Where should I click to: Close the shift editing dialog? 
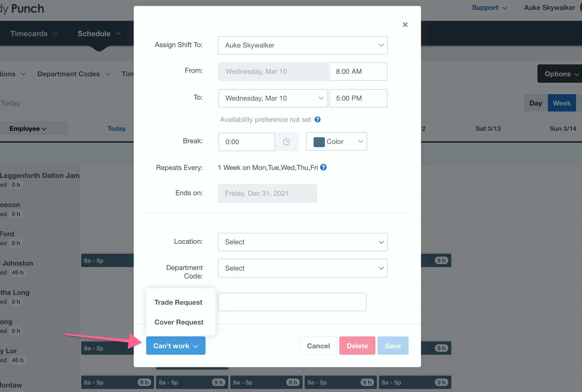click(405, 24)
